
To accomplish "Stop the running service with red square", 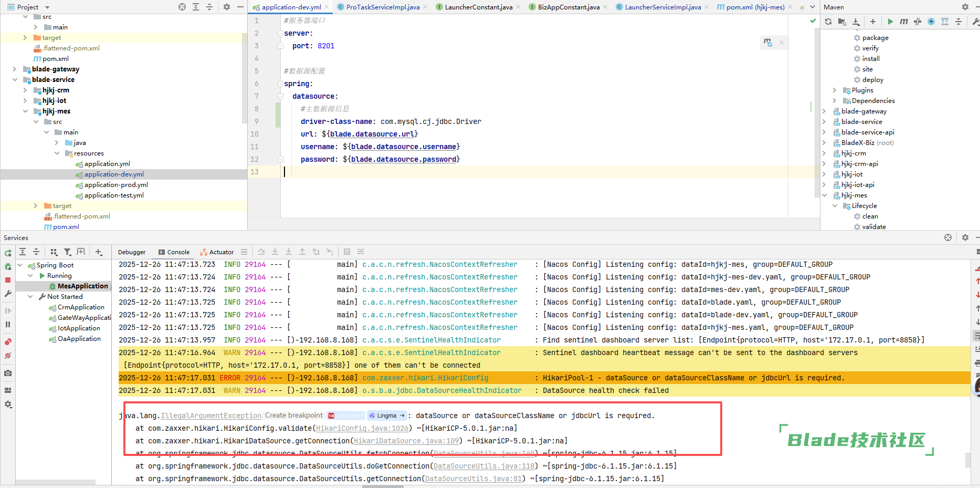I will (8, 280).
